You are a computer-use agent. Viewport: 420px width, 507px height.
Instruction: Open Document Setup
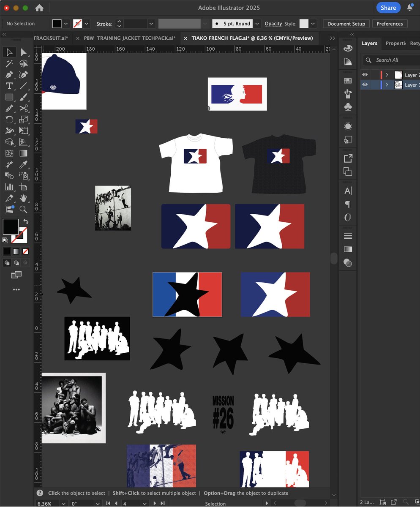(x=346, y=24)
